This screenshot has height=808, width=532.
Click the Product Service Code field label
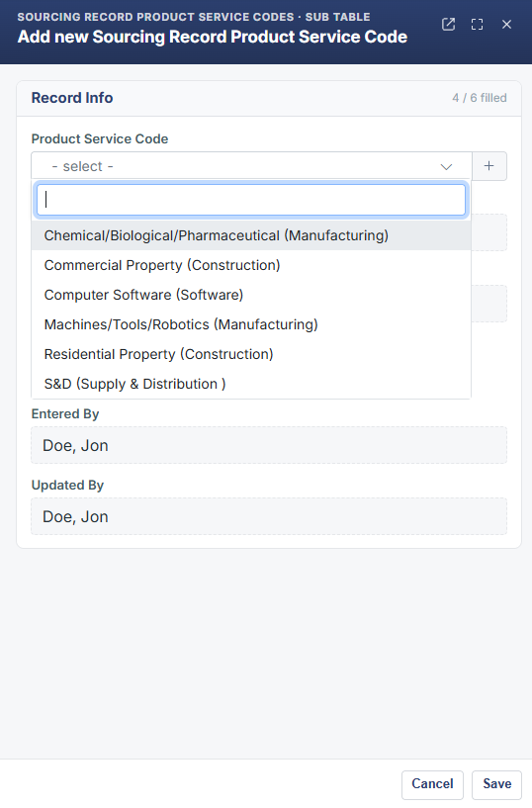point(100,139)
